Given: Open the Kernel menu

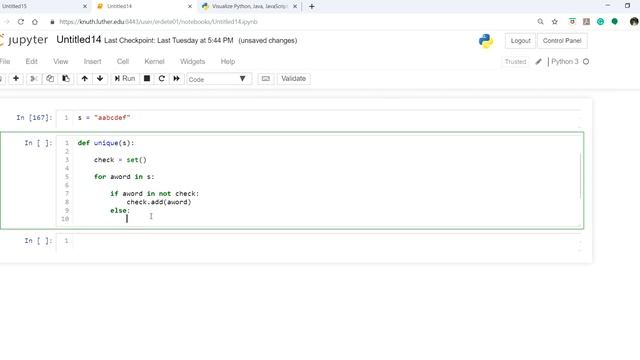Looking at the screenshot, I should pyautogui.click(x=154, y=61).
